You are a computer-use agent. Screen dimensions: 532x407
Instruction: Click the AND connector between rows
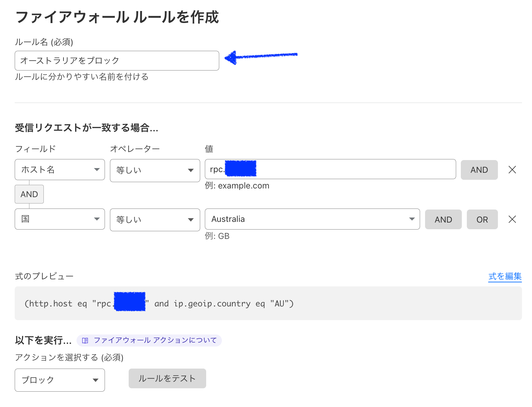pyautogui.click(x=29, y=194)
